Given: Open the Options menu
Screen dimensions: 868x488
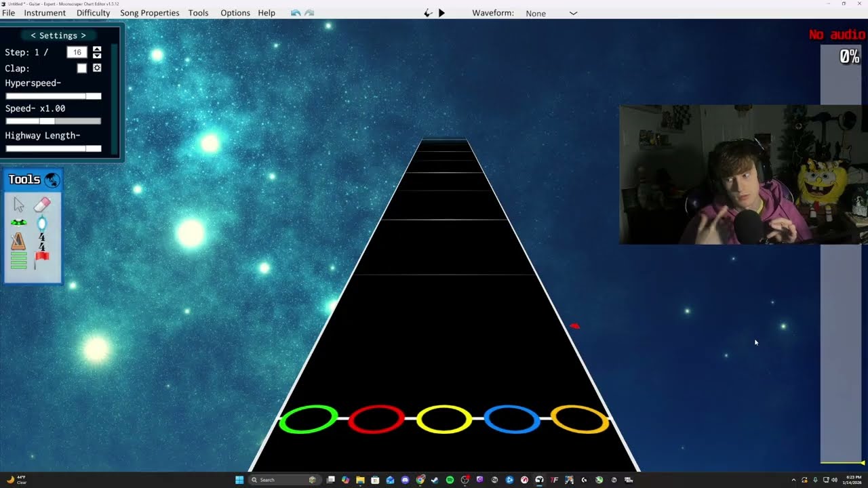Looking at the screenshot, I should [x=235, y=13].
